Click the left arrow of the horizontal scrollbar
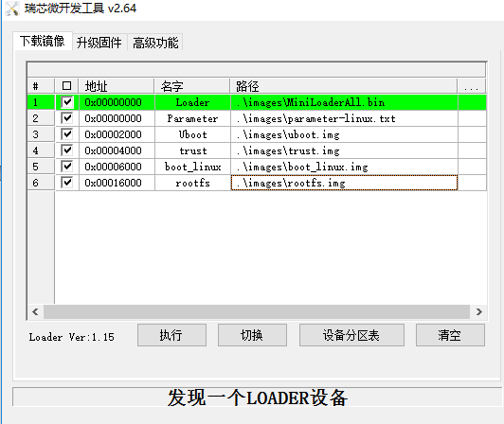This screenshot has width=504, height=424. [x=36, y=312]
